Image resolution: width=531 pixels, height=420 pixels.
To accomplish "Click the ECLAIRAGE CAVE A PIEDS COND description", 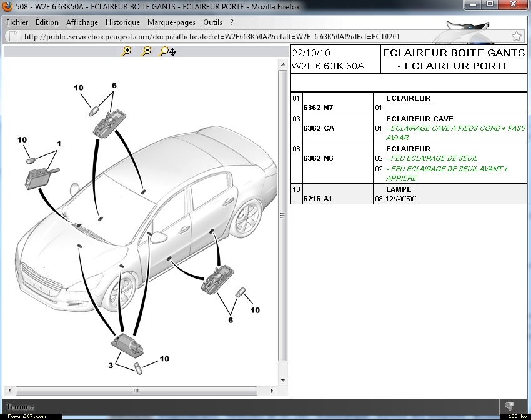I will click(x=456, y=132).
